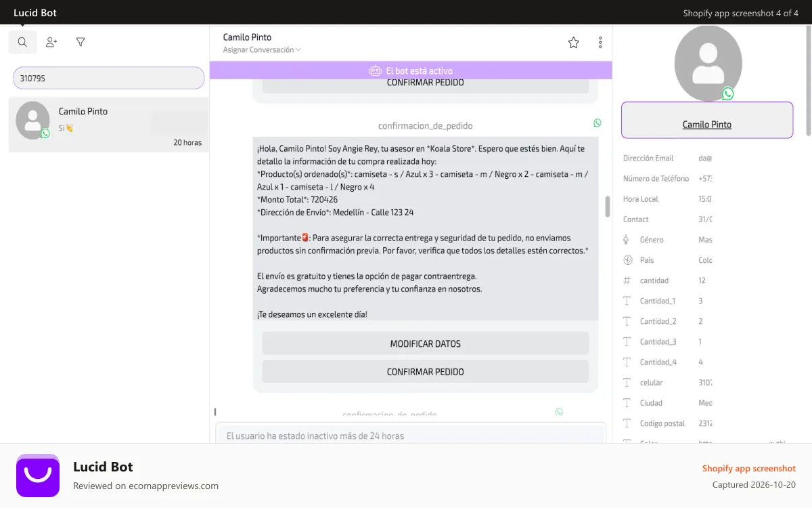Click WhatsApp badge on Camilo Pinto list avatar
Image resolution: width=812 pixels, height=508 pixels.
point(45,133)
